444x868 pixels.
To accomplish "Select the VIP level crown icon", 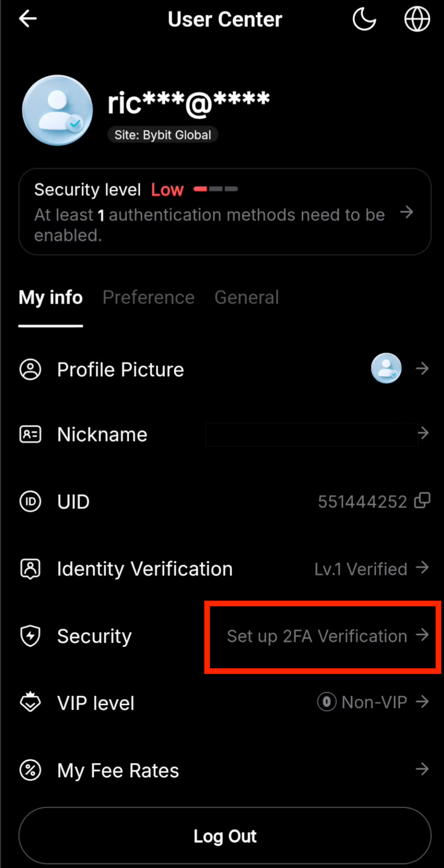I will [x=30, y=702].
